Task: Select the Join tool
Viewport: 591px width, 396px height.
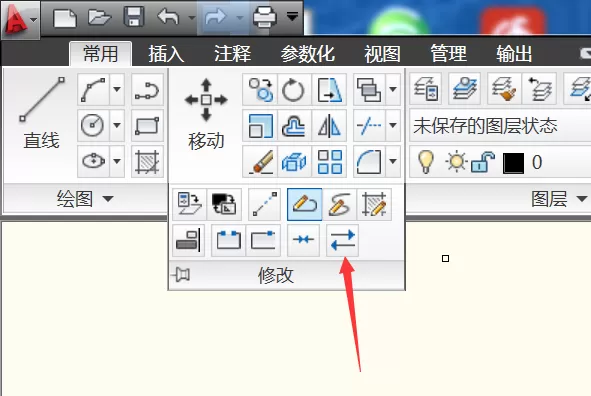Action: click(303, 240)
